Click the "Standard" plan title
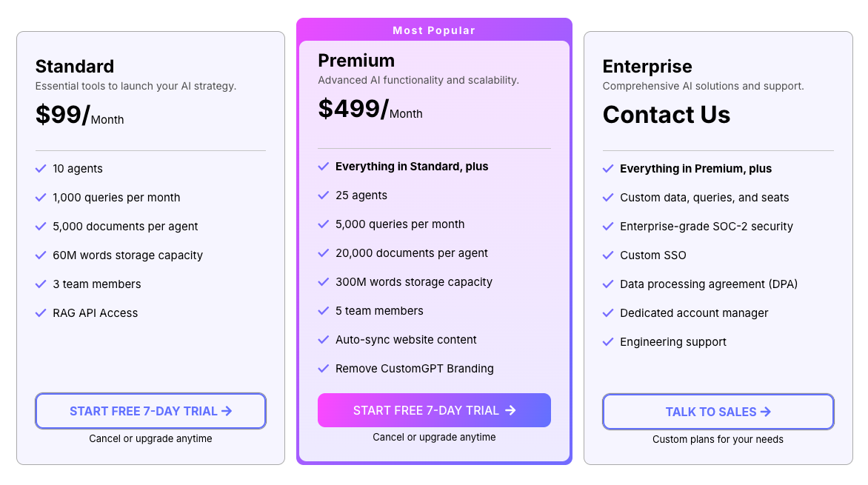 click(75, 67)
